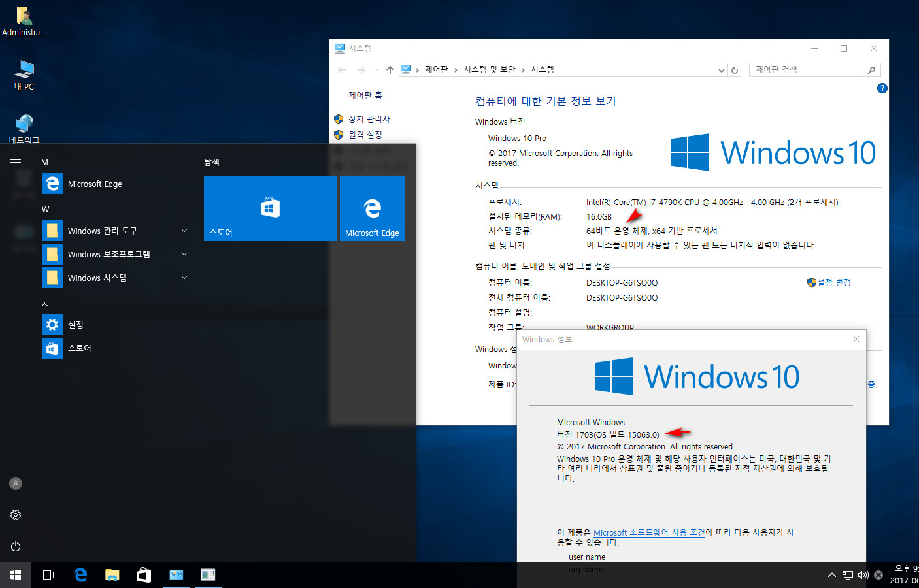Open Store from the taskbar
919x588 pixels.
(x=144, y=575)
